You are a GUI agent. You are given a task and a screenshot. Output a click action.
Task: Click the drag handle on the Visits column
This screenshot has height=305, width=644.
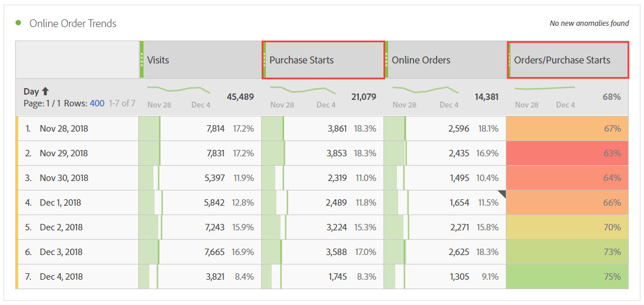[x=142, y=59]
